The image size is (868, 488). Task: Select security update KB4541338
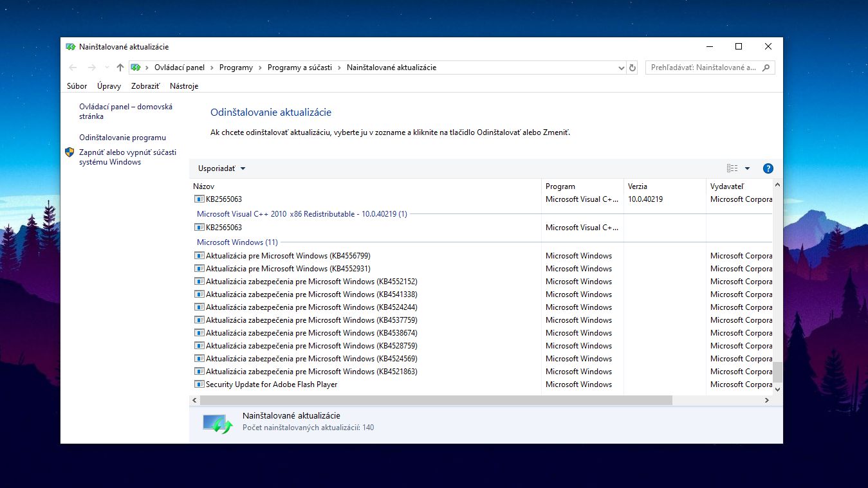click(x=481, y=294)
